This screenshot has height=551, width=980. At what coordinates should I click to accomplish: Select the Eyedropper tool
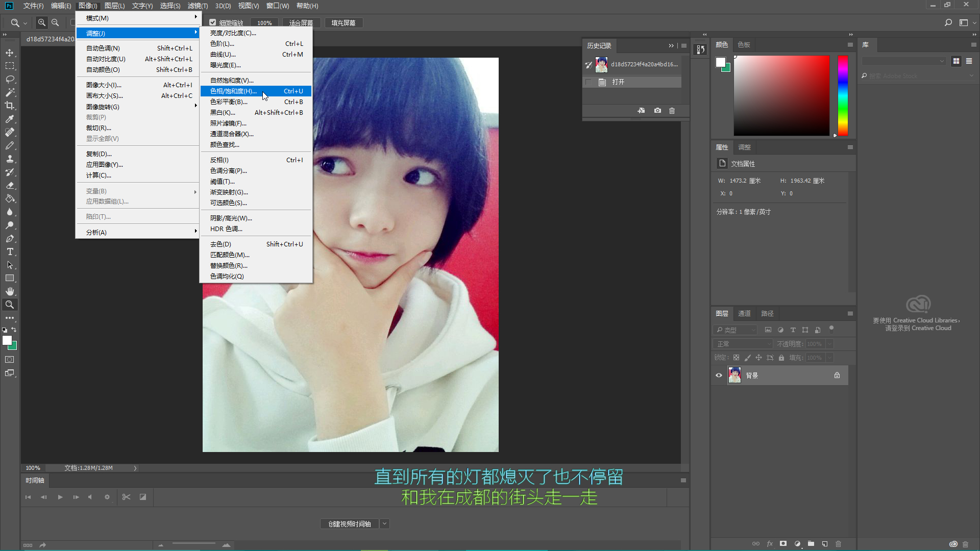pyautogui.click(x=10, y=119)
